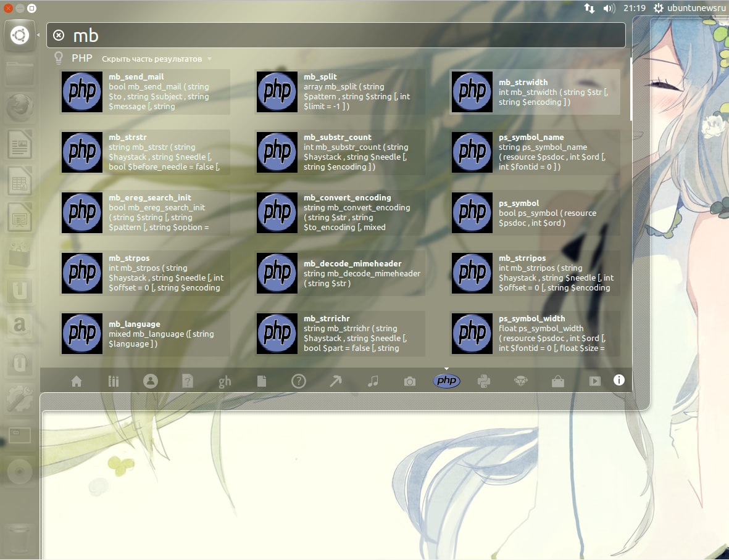Open Ubuntu Software Center from the launcher
Image resolution: width=729 pixels, height=560 pixels.
(x=20, y=253)
